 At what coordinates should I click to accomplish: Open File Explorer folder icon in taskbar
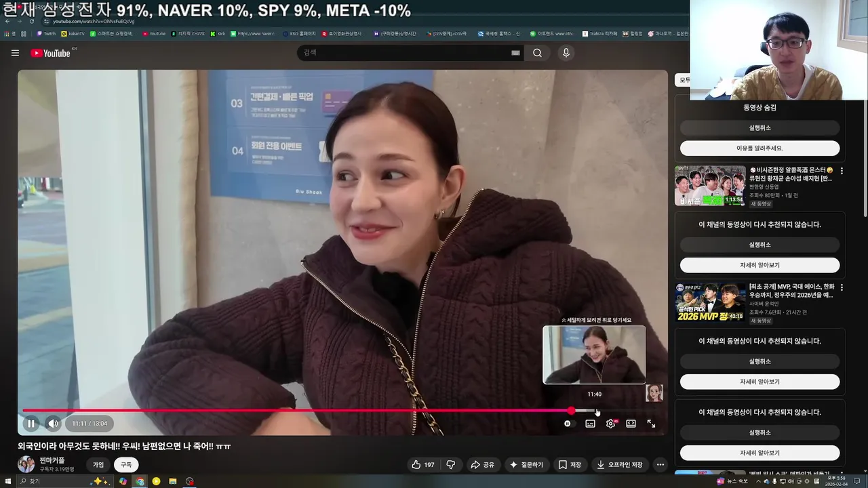pyautogui.click(x=173, y=481)
